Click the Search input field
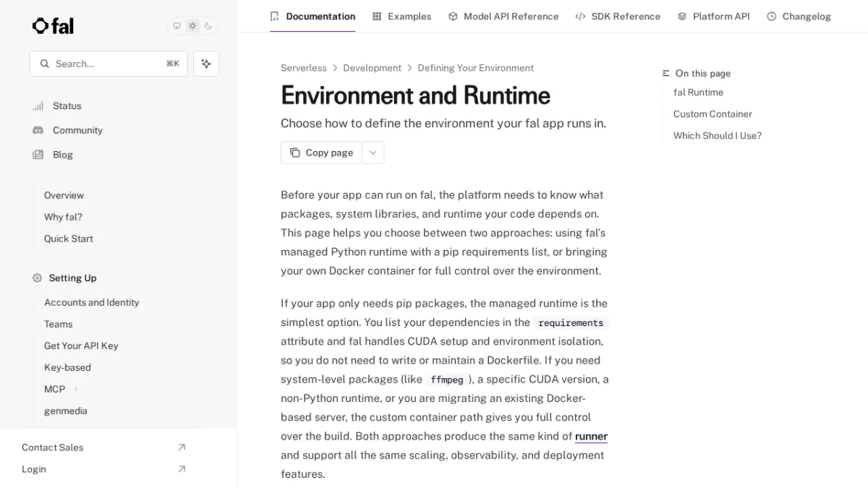 coord(109,64)
